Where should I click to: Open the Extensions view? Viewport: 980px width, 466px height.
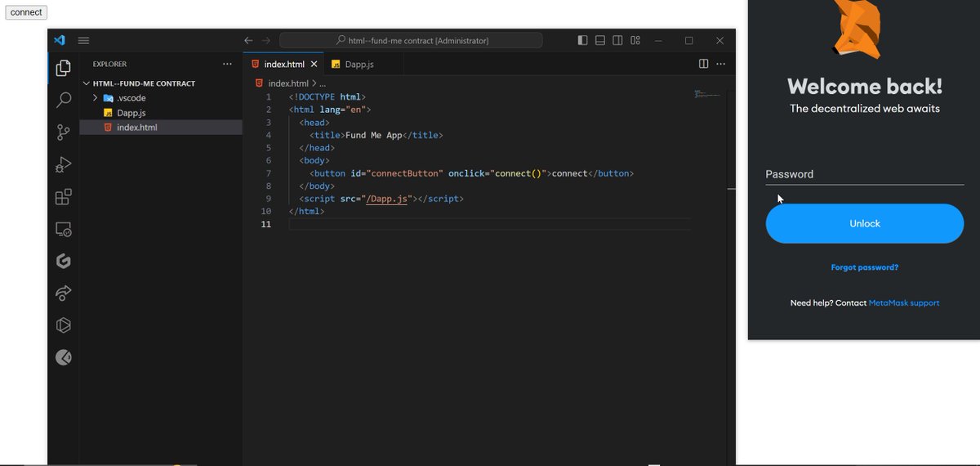tap(63, 197)
